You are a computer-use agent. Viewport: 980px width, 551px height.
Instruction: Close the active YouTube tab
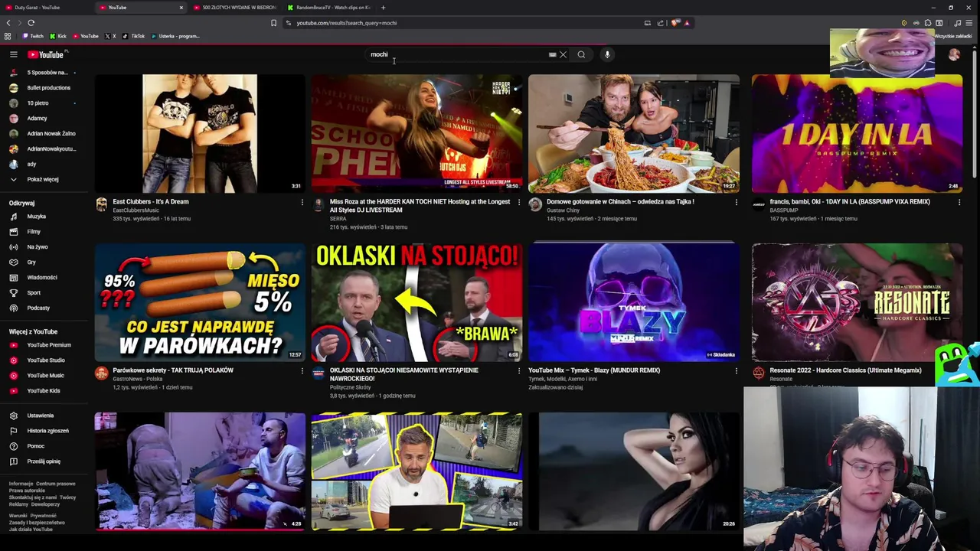coord(181,8)
